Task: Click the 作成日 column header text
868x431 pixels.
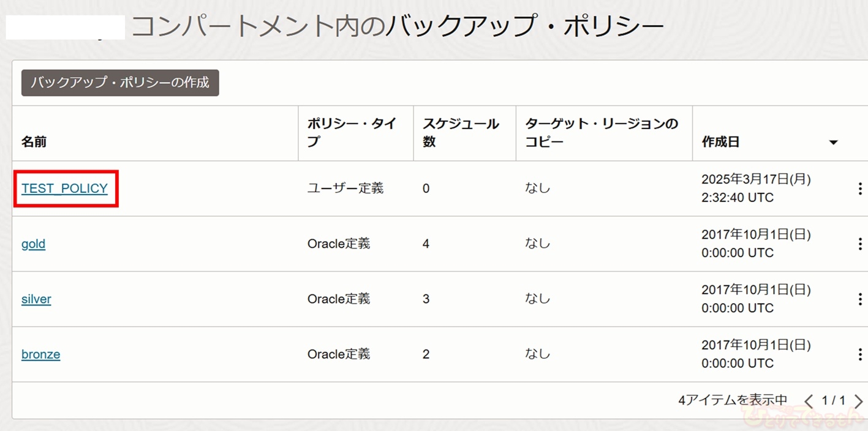Action: (720, 142)
